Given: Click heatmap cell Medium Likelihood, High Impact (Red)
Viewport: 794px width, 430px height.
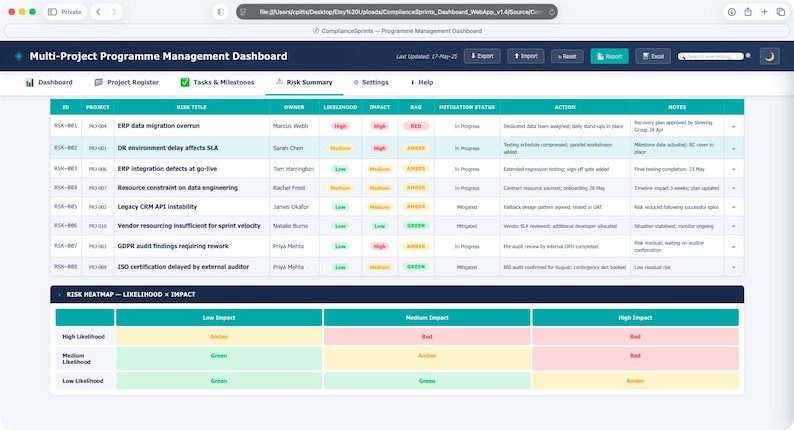Looking at the screenshot, I should 635,358.
